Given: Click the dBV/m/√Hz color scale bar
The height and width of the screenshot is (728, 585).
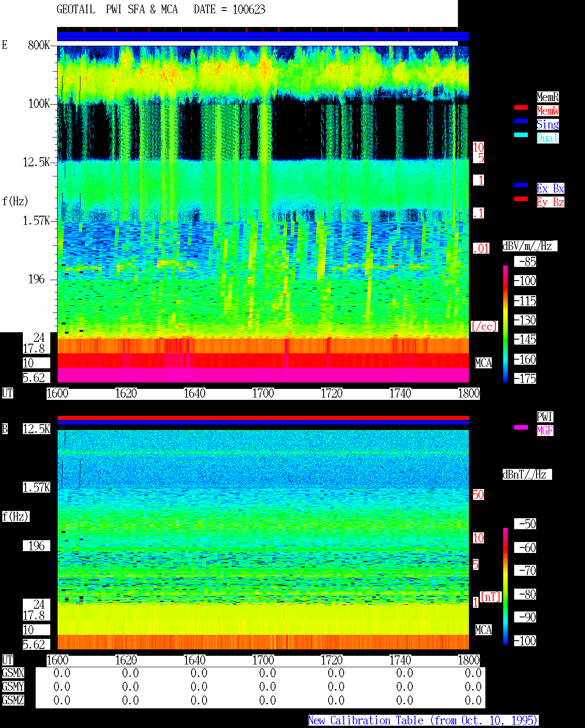Looking at the screenshot, I should click(x=505, y=324).
